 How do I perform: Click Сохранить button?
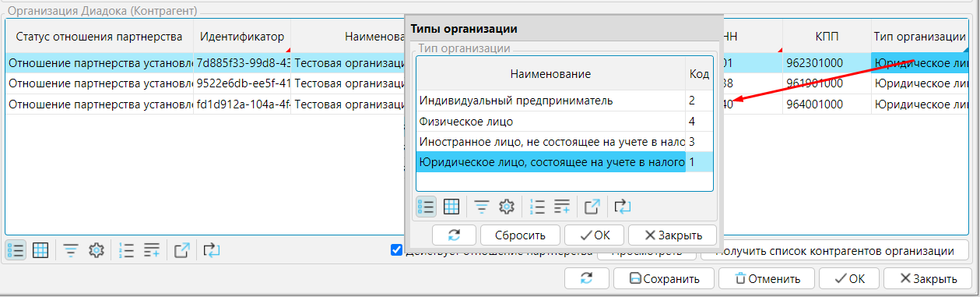[664, 278]
